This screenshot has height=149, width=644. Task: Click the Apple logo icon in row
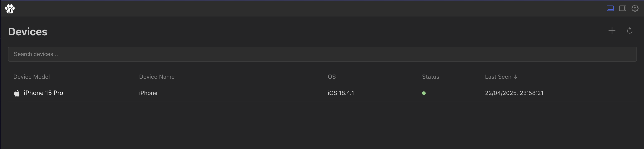[x=17, y=93]
